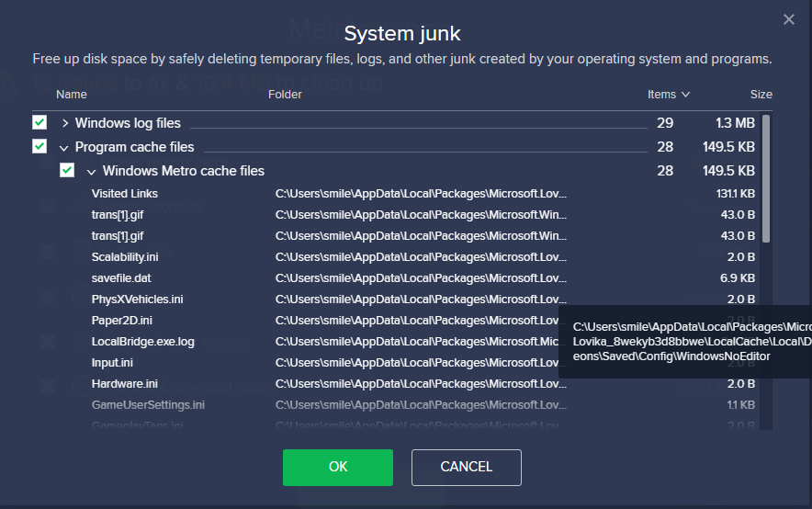Image resolution: width=812 pixels, height=509 pixels.
Task: Click the Name column header
Action: pyautogui.click(x=72, y=95)
